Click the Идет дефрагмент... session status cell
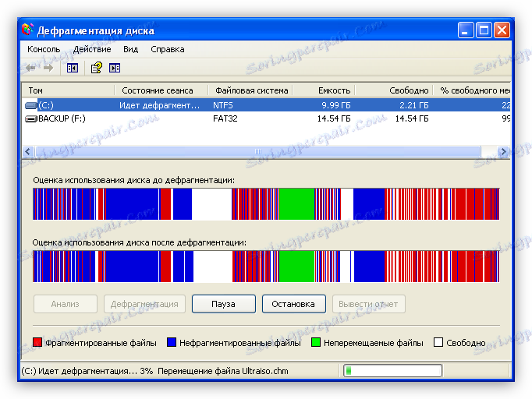532x399 pixels. (x=159, y=105)
